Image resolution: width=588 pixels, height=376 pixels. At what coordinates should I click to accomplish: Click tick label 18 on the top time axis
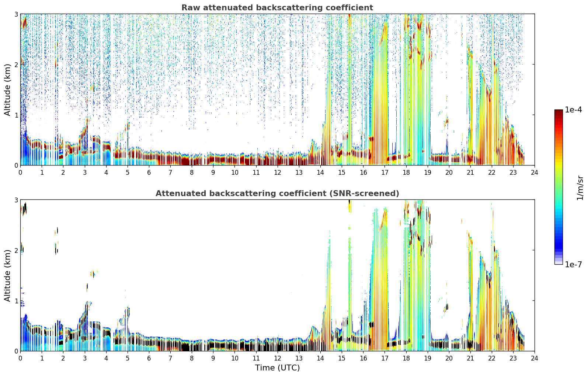tap(406, 173)
